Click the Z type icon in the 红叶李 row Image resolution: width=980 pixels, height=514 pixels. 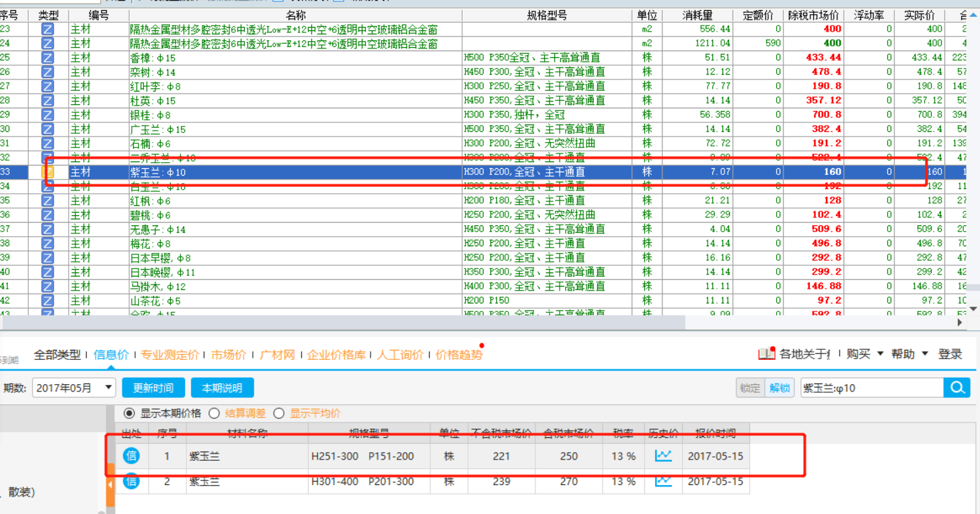coord(48,86)
